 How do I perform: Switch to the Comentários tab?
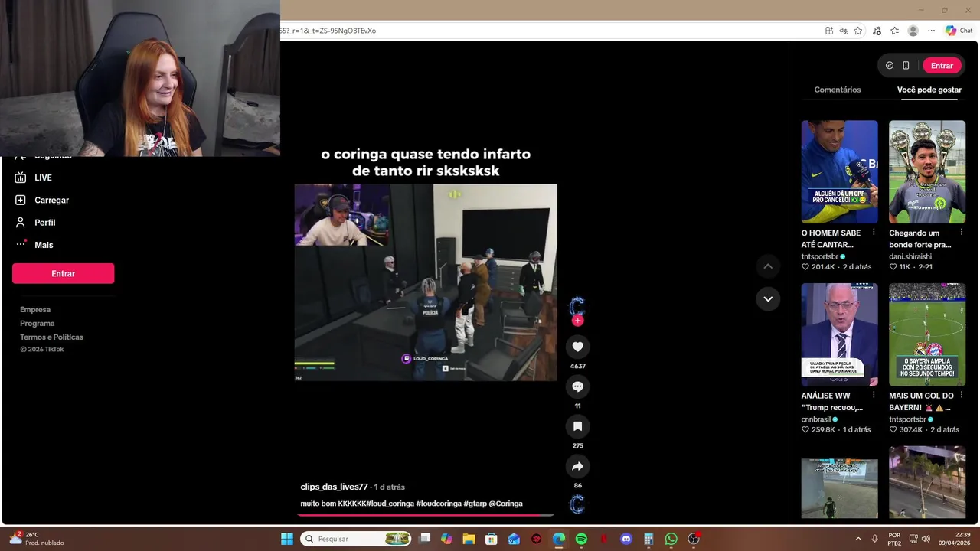pos(838,90)
